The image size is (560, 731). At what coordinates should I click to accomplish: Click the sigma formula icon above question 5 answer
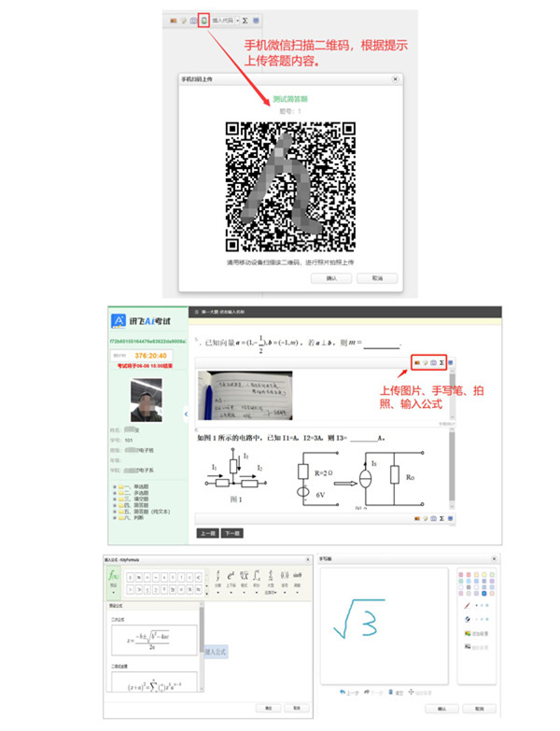441,363
